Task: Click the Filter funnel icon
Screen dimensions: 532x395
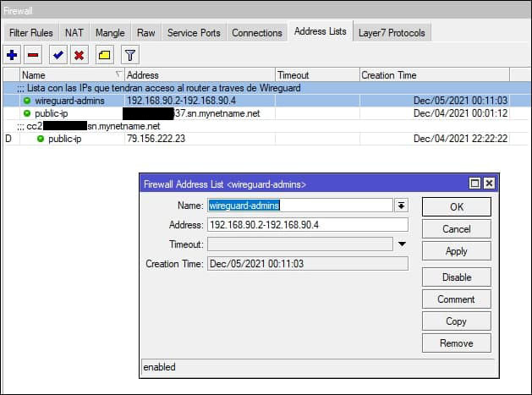Action: point(129,55)
